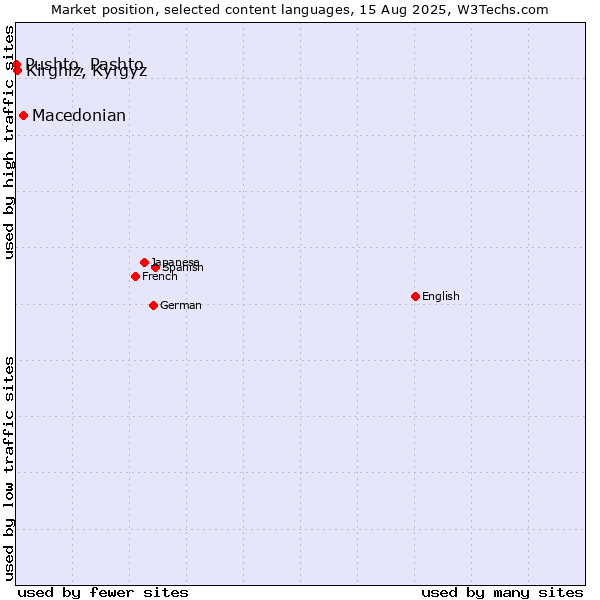
Task: Click the 'used by many sites' axis label
Action: click(502, 593)
